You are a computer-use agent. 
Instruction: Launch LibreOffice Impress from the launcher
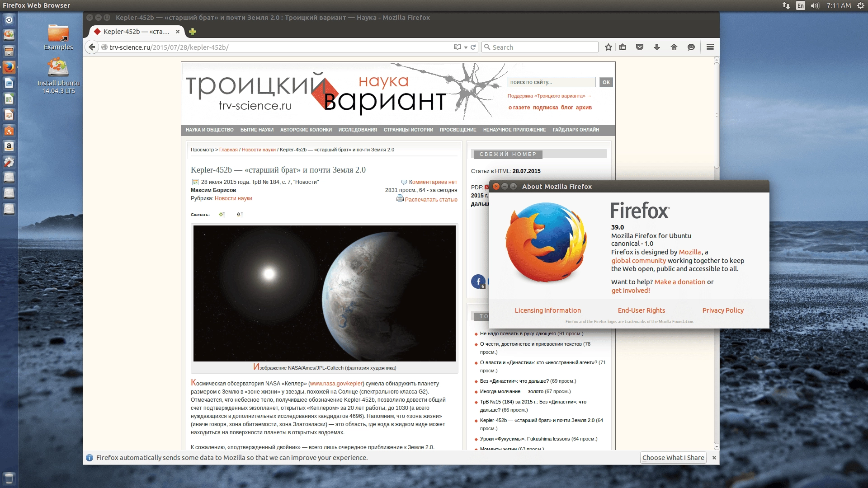(x=9, y=115)
